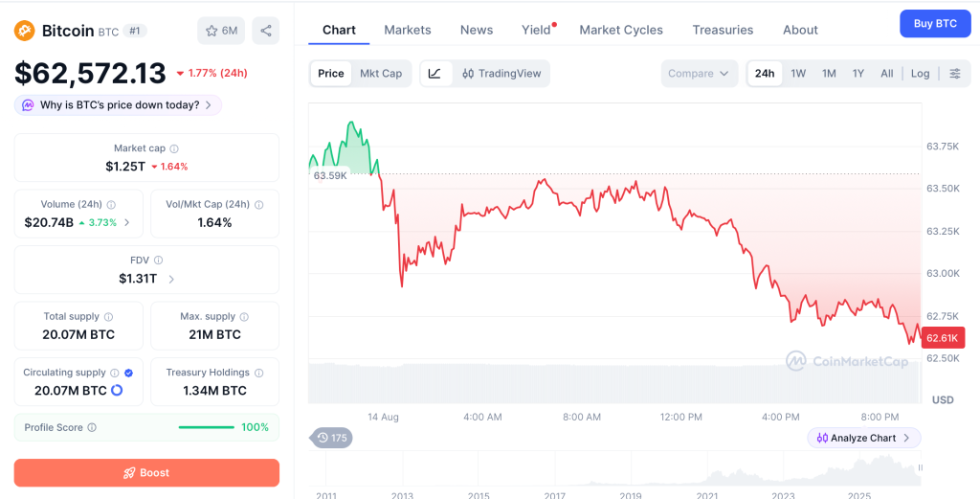
Task: Click the Circulating supply info icon
Action: (x=115, y=373)
